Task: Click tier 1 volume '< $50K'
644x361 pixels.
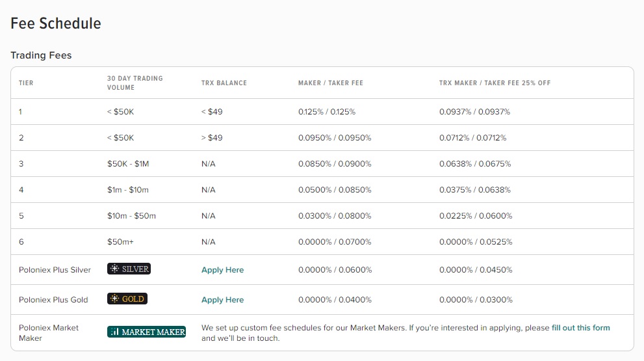Action: 120,112
